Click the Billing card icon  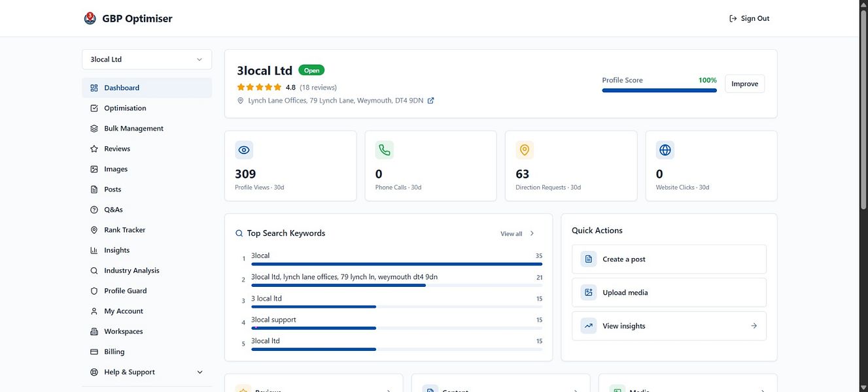pos(94,351)
